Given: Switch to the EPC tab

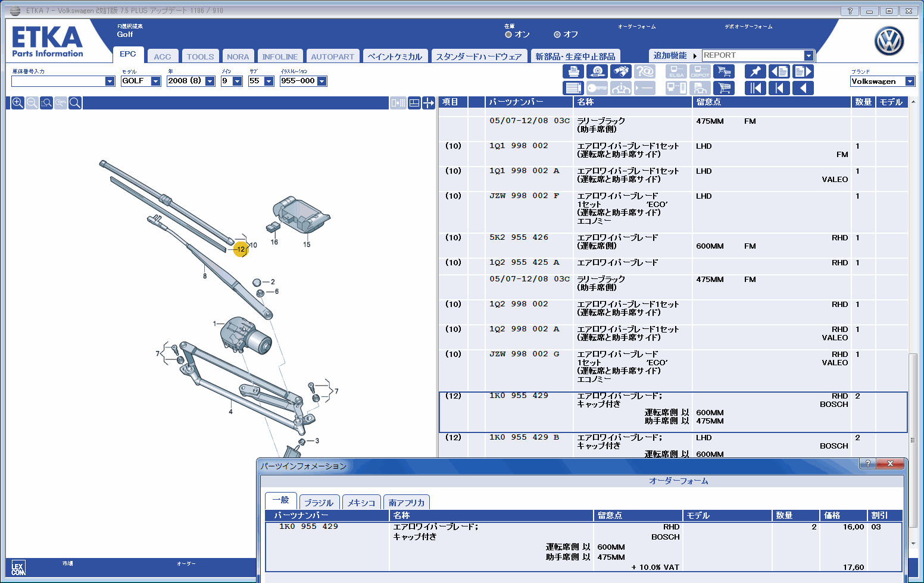Looking at the screenshot, I should click(x=128, y=54).
